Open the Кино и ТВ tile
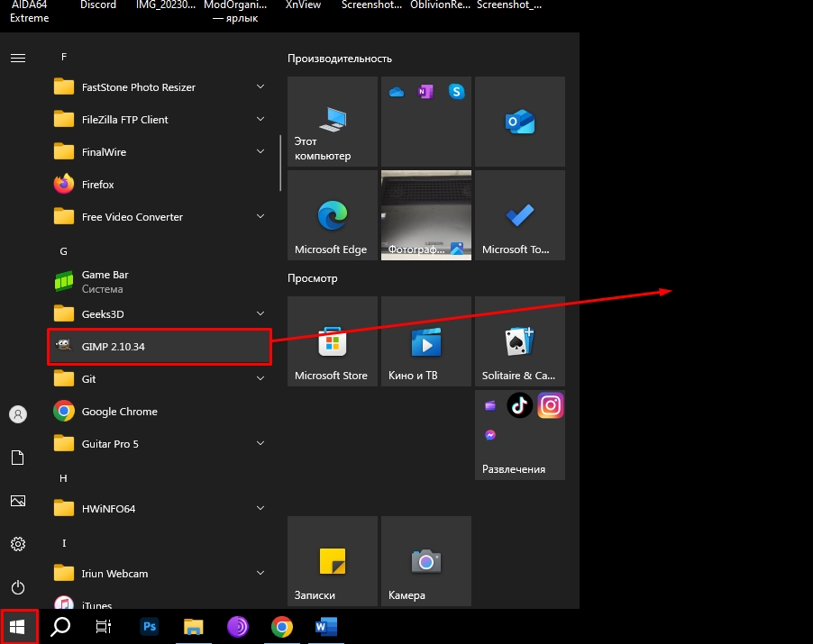 coord(426,341)
